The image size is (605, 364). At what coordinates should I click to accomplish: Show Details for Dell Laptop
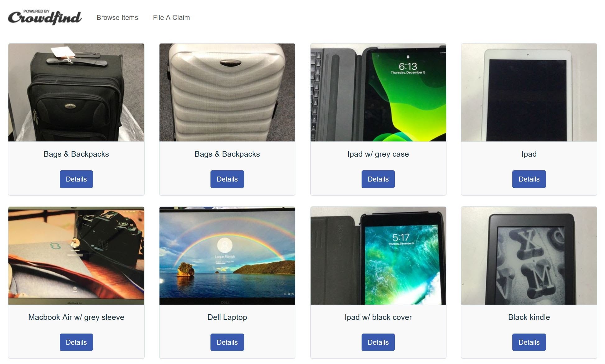coord(227,342)
